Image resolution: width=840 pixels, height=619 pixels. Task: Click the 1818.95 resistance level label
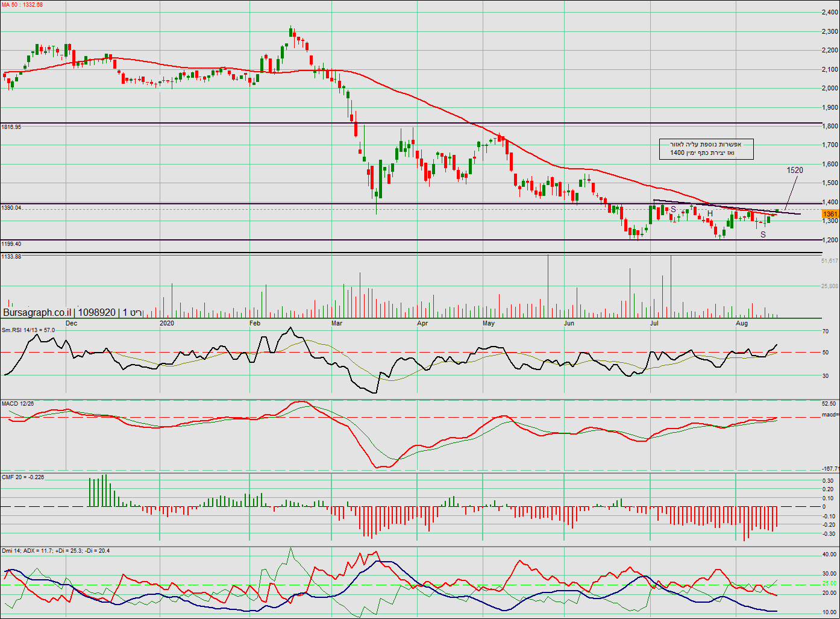(11, 127)
